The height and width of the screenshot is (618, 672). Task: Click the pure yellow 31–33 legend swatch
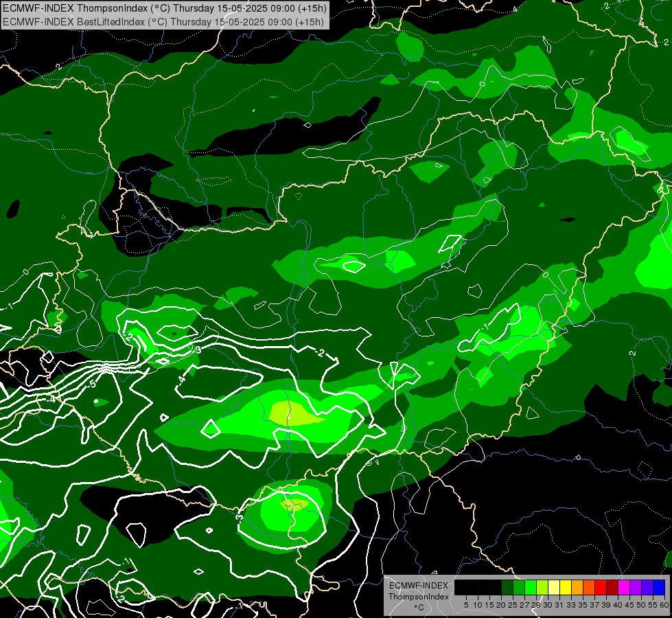click(x=566, y=588)
